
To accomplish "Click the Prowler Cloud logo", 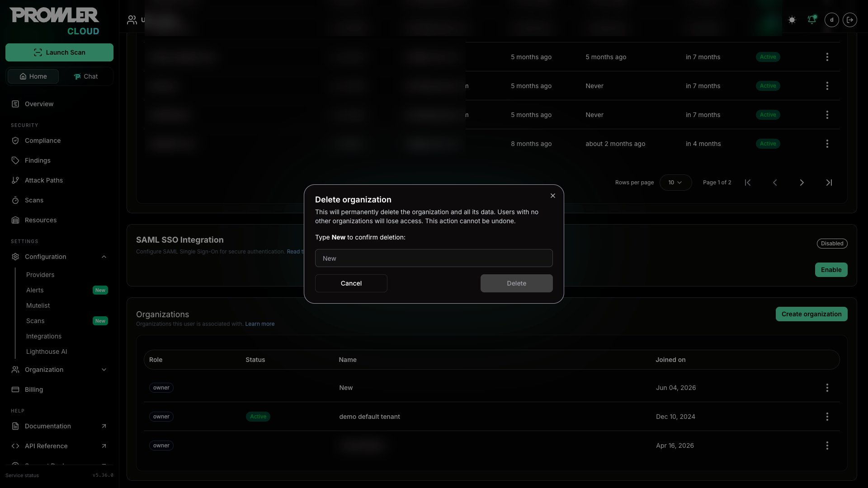I will pos(54,21).
